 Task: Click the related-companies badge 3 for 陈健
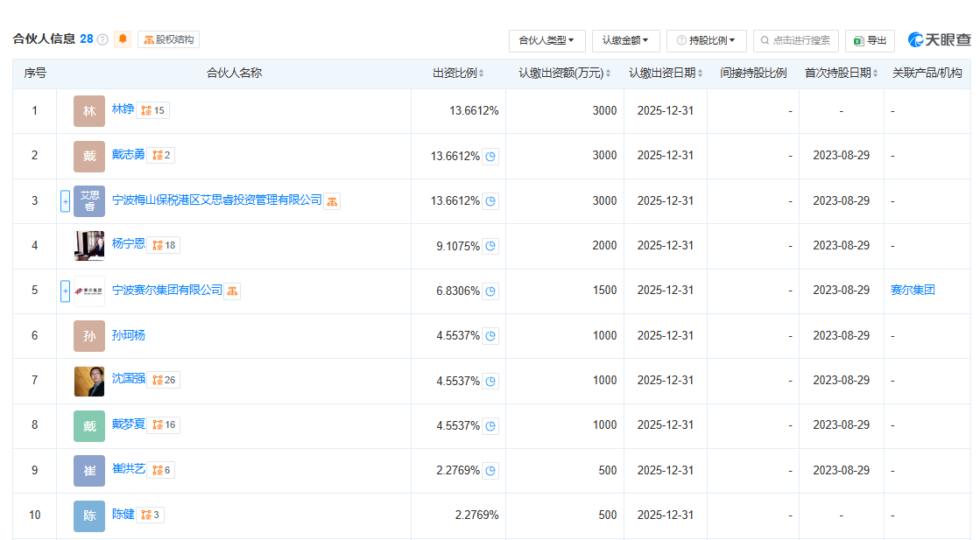pos(151,515)
